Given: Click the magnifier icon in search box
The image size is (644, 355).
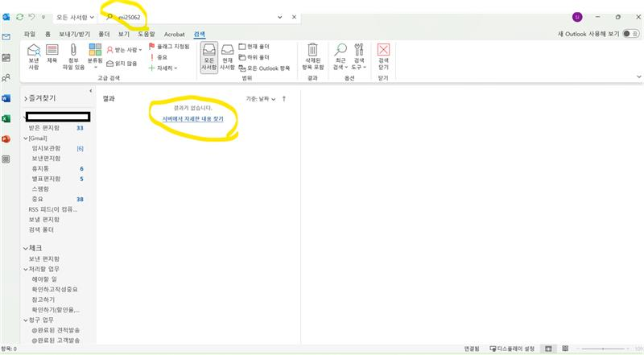Looking at the screenshot, I should coord(109,17).
